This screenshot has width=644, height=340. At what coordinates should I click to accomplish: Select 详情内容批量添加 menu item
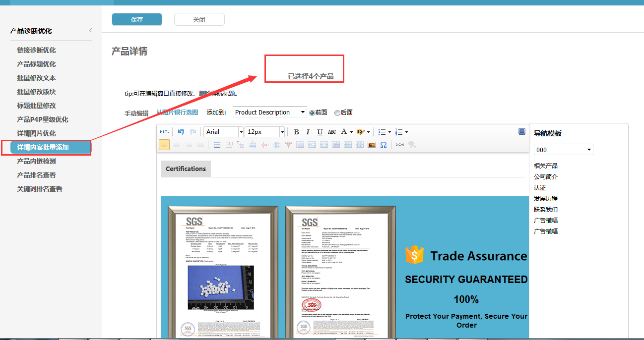(50, 147)
